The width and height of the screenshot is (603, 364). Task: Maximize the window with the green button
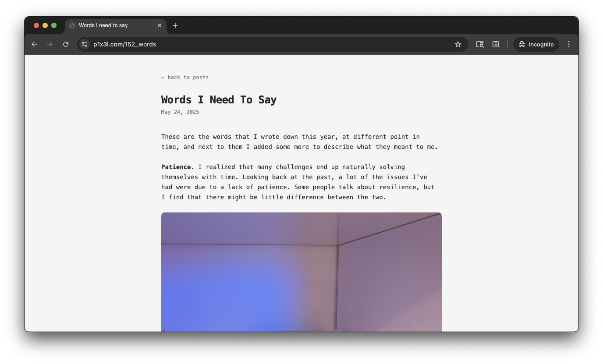tap(54, 25)
